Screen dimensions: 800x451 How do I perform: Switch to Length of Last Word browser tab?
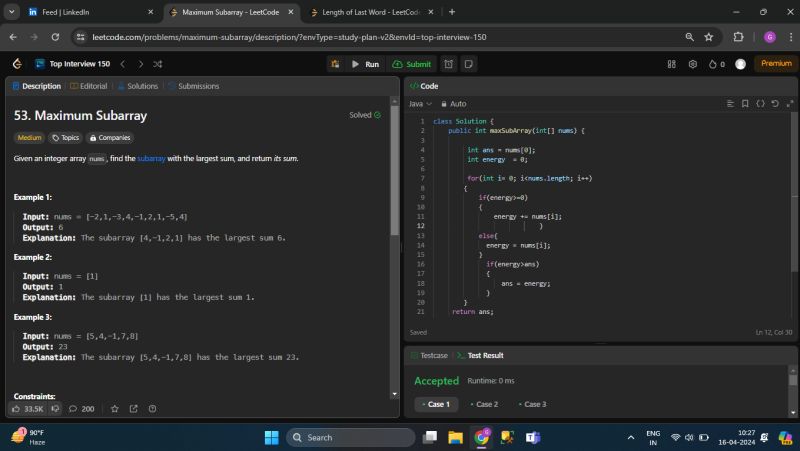pyautogui.click(x=371, y=12)
